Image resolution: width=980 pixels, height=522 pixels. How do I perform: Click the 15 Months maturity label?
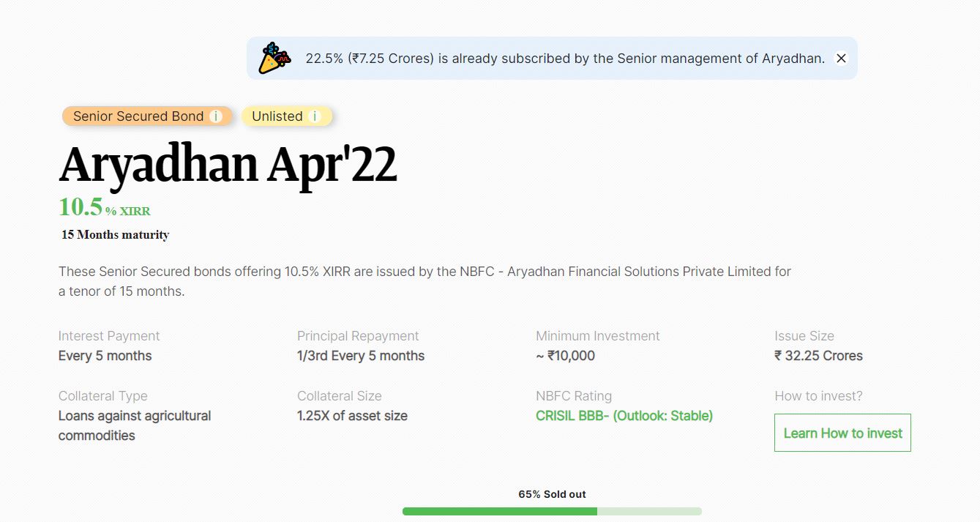115,235
